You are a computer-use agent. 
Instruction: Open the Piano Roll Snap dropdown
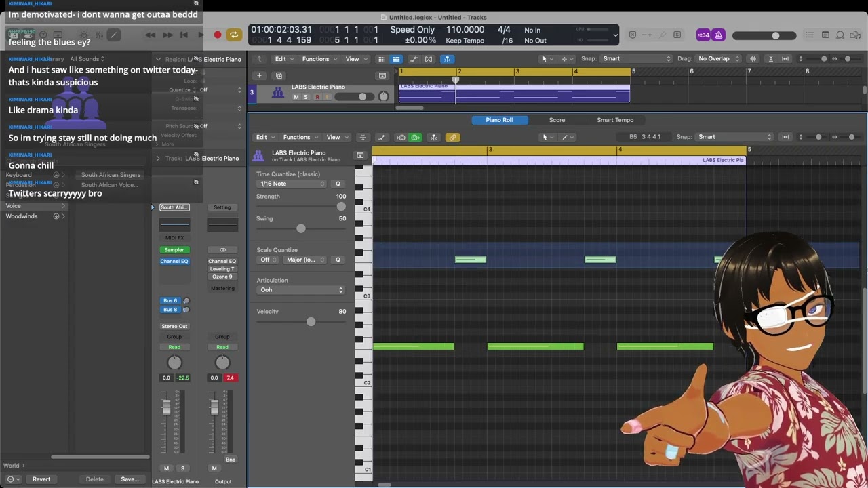click(734, 137)
